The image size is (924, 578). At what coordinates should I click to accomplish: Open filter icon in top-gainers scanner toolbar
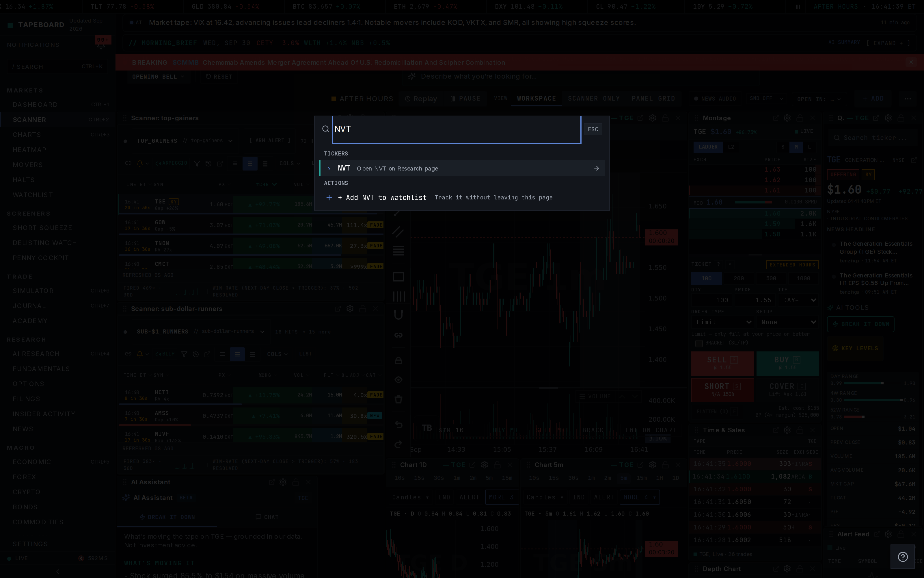(197, 164)
